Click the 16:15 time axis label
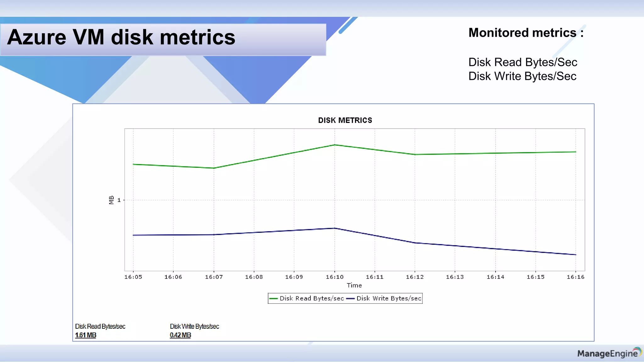Image resolution: width=644 pixels, height=362 pixels. coord(536,277)
